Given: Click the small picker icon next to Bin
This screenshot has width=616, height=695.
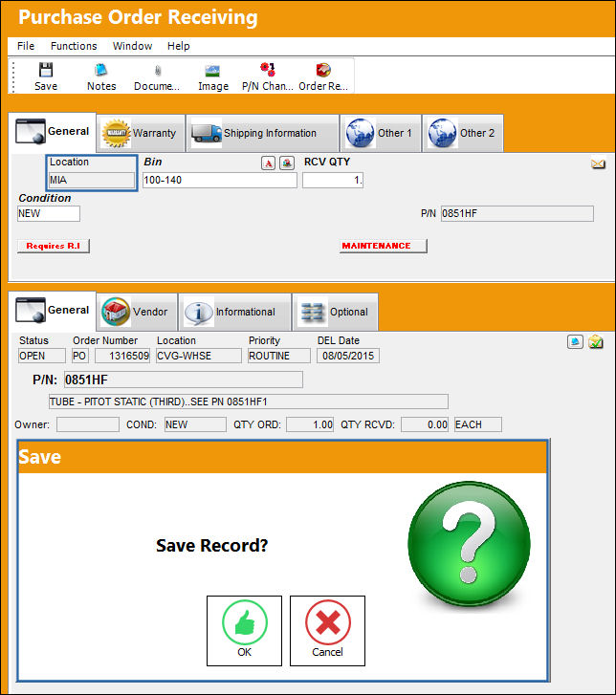Looking at the screenshot, I should pyautogui.click(x=287, y=163).
